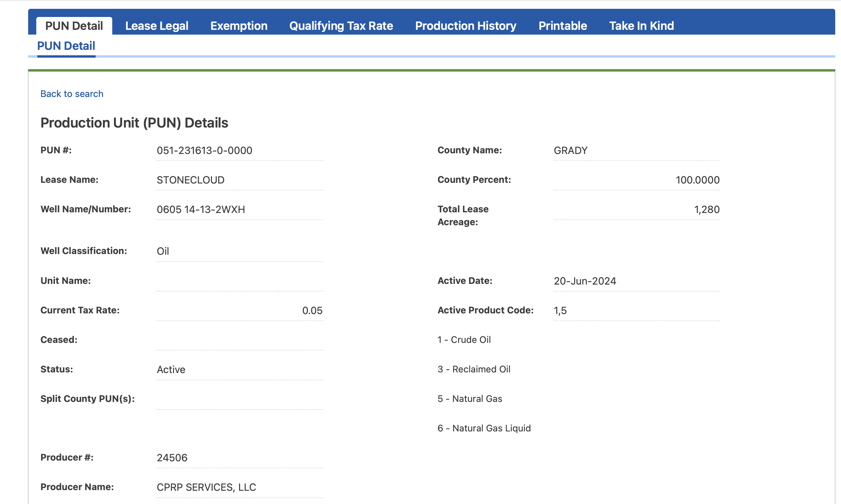Switch to the Take In Kind tab
Viewport: 841px width, 504px height.
click(641, 26)
